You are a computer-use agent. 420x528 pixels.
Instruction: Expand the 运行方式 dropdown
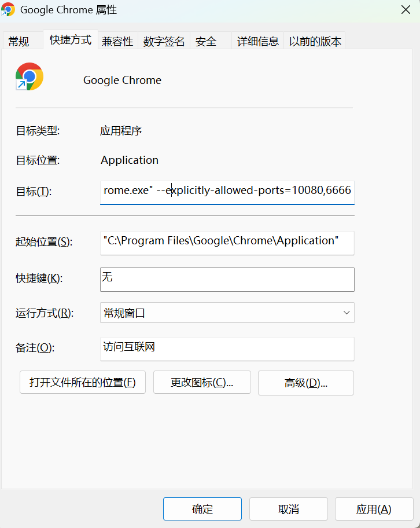click(227, 313)
